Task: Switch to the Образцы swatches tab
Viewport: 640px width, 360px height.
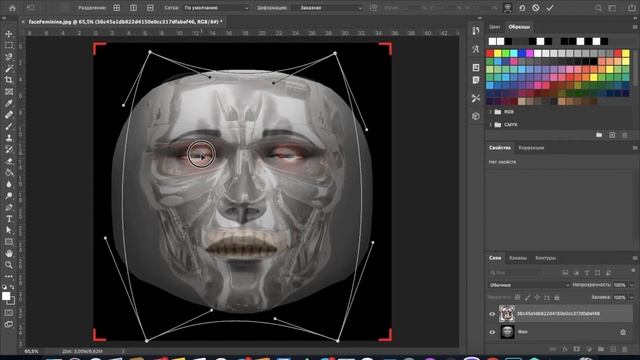Action: (519, 27)
